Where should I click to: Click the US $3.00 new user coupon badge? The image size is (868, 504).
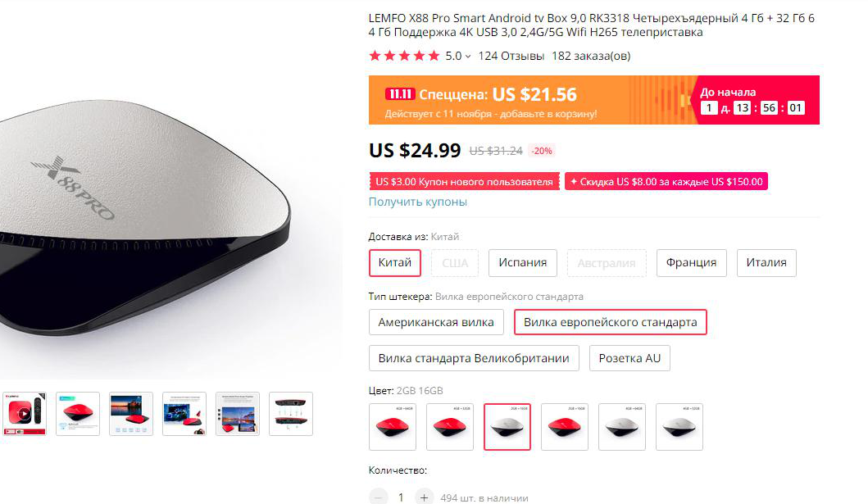[464, 181]
